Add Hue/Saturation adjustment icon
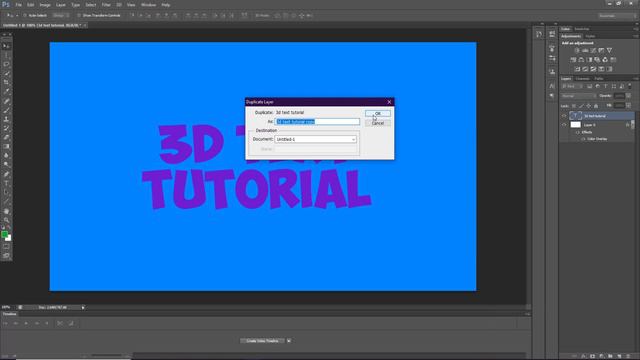Viewport: 640px width, 360px height. coord(573,60)
